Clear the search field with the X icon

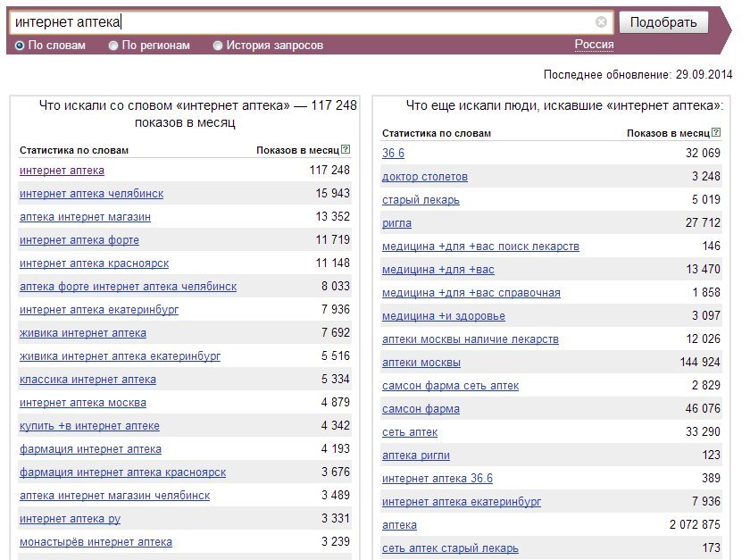(x=601, y=21)
